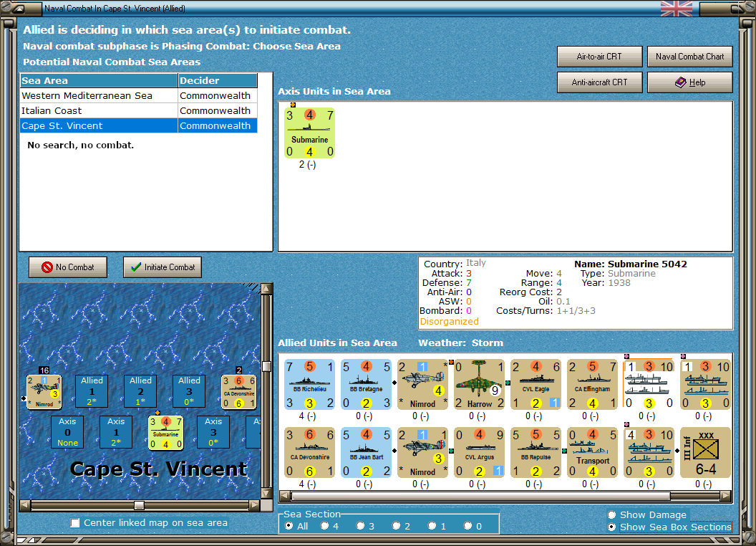Select the BB Richelieu battleship counter
The height and width of the screenshot is (546, 756).
coord(309,384)
